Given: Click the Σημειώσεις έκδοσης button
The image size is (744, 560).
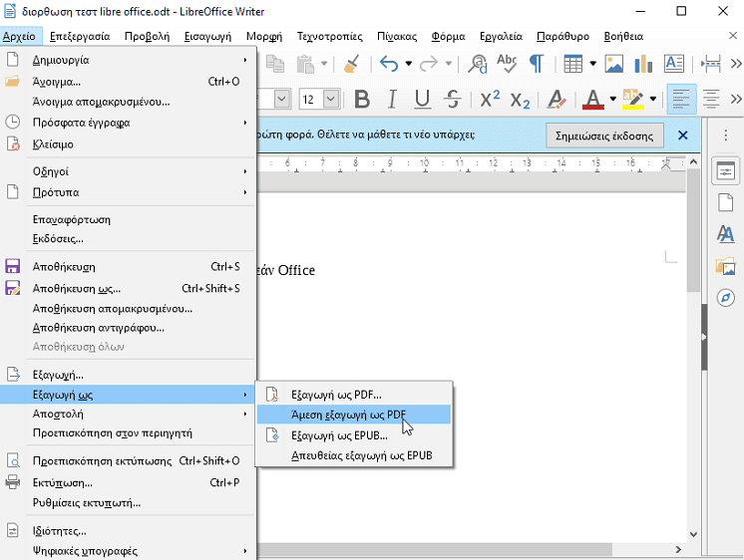Looking at the screenshot, I should pos(604,137).
